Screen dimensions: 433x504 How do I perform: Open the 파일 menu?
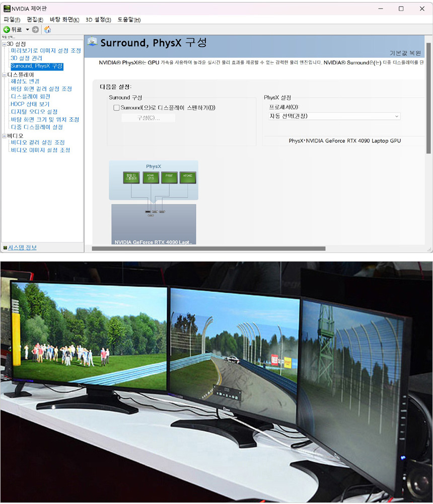(x=12, y=20)
